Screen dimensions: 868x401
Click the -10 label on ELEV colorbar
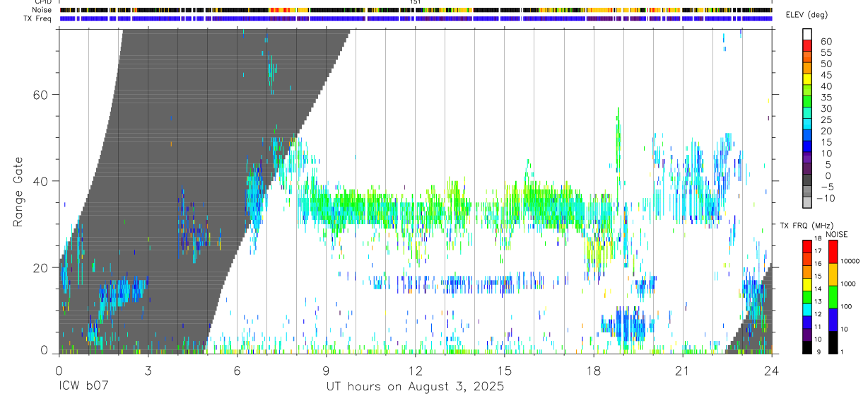tap(826, 198)
